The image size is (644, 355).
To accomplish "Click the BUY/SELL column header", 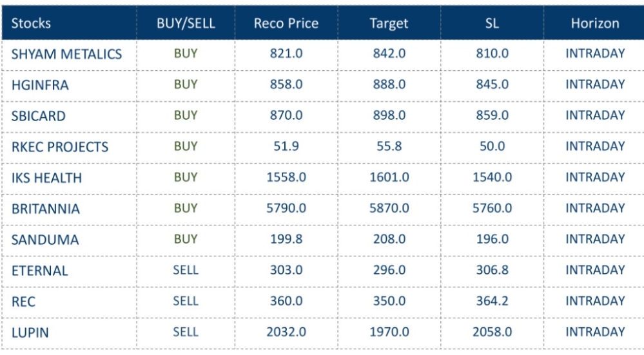I will (186, 24).
